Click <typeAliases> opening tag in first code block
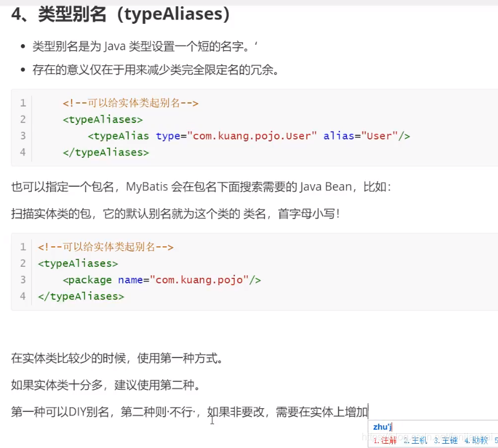This screenshot has width=498, height=448. (x=103, y=119)
